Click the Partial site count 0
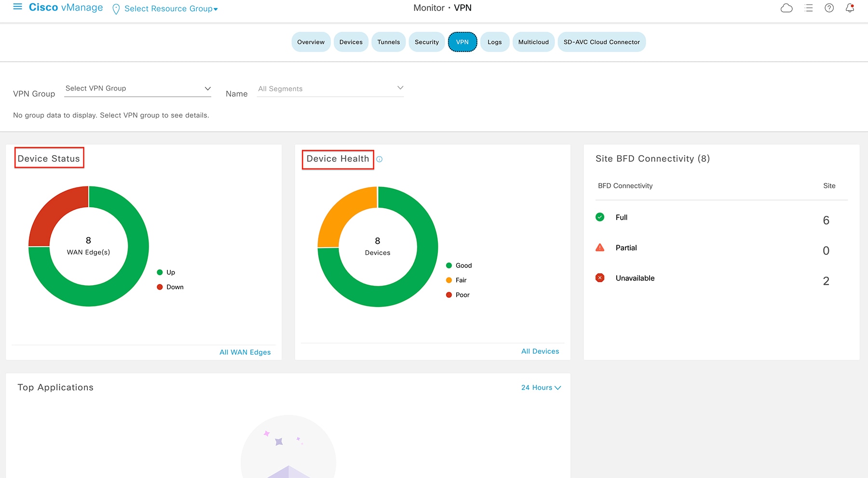The width and height of the screenshot is (868, 478). click(826, 251)
